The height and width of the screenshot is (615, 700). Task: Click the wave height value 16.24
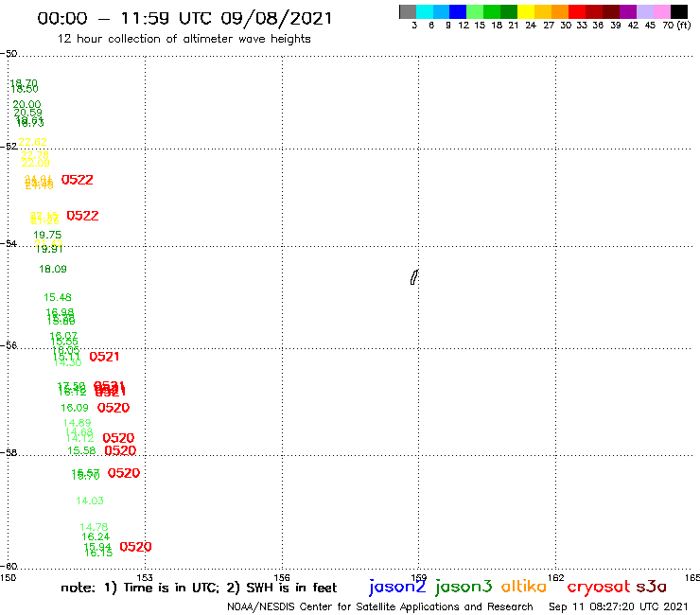click(x=96, y=536)
